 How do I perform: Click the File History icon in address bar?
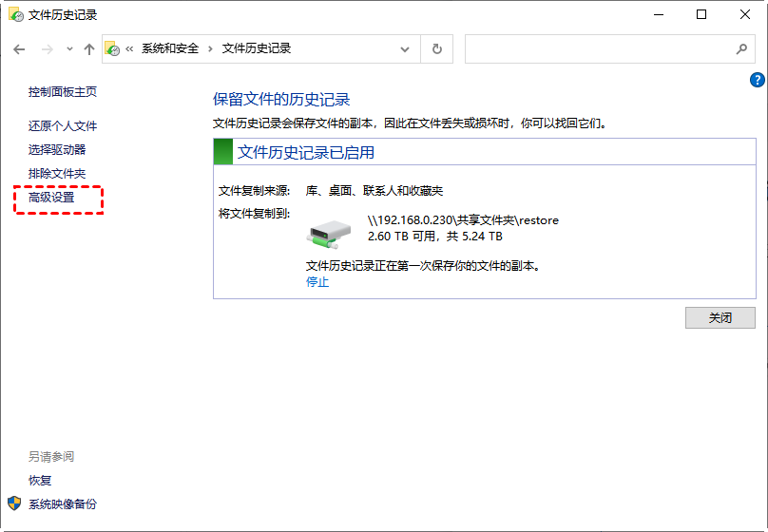[113, 49]
